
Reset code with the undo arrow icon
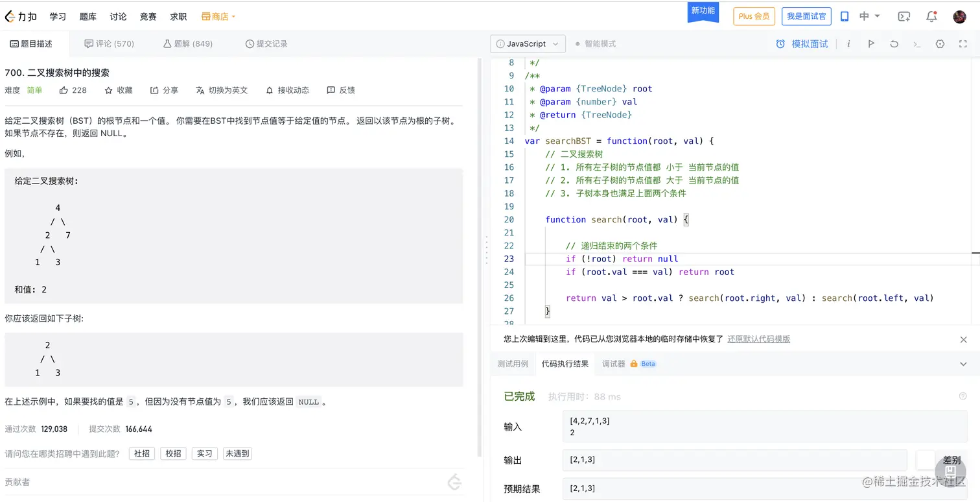pos(894,43)
